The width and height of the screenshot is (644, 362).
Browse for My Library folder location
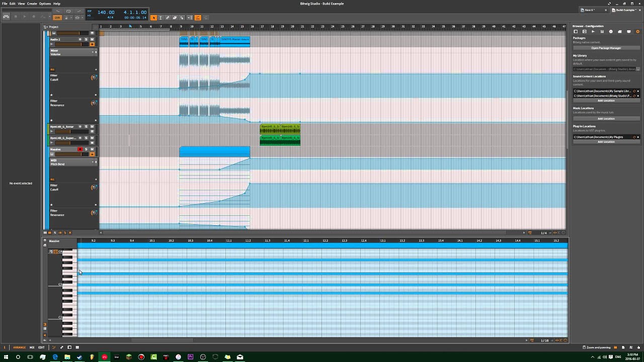[x=638, y=69]
